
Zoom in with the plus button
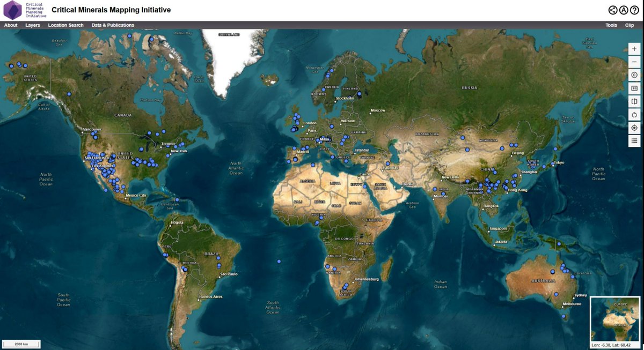click(634, 48)
